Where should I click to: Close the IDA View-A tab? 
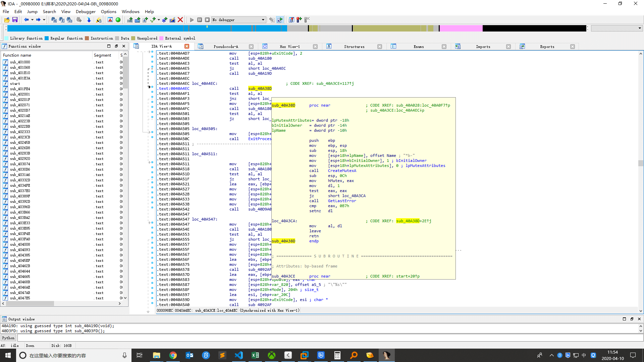pos(187,46)
